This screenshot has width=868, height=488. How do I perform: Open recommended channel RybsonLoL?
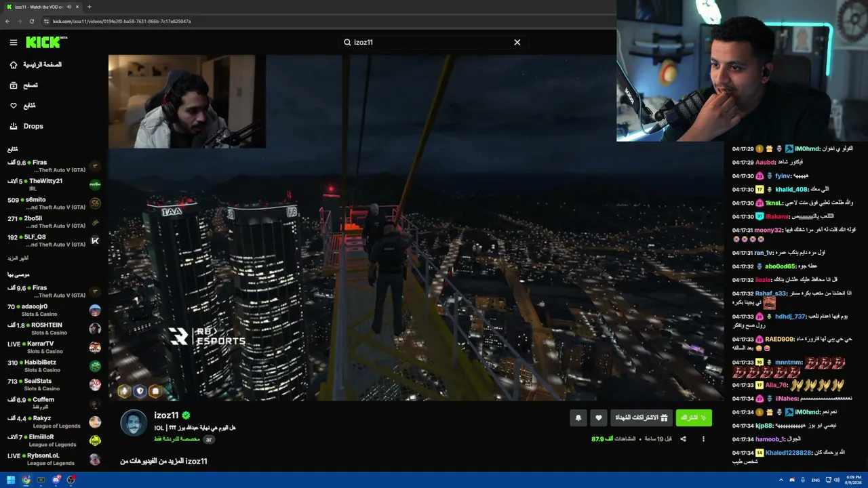[54, 459]
